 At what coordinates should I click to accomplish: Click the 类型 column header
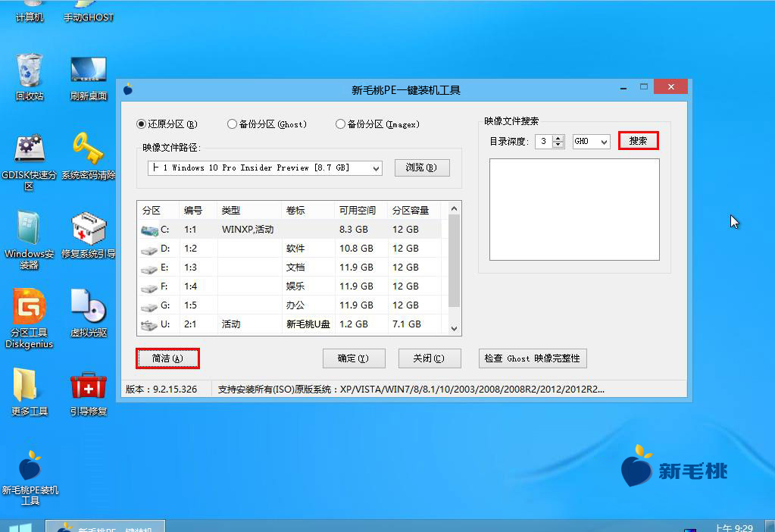click(249, 210)
